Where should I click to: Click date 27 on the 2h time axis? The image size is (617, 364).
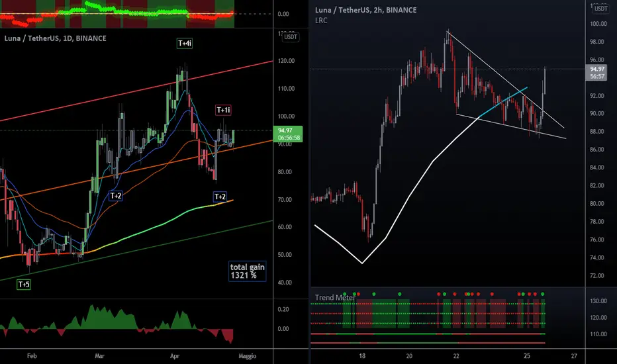574,356
